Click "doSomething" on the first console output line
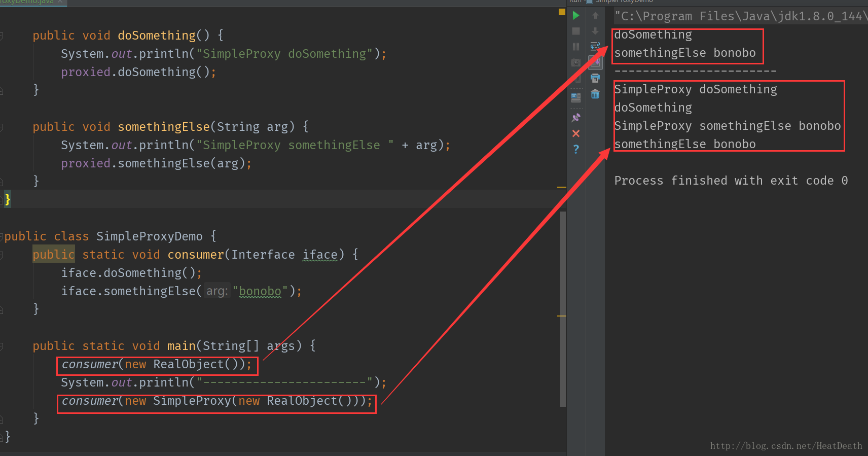868x456 pixels. point(653,34)
